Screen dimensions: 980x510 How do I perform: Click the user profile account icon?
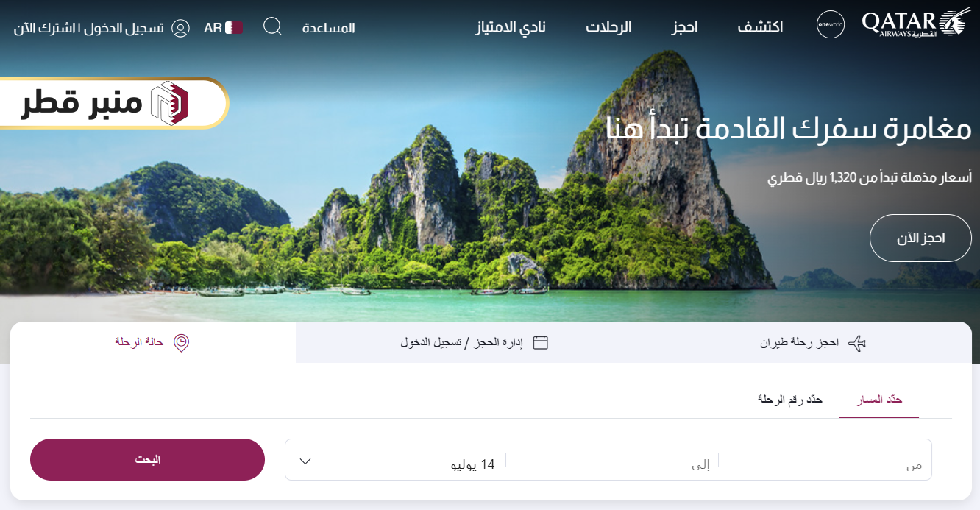coord(180,28)
